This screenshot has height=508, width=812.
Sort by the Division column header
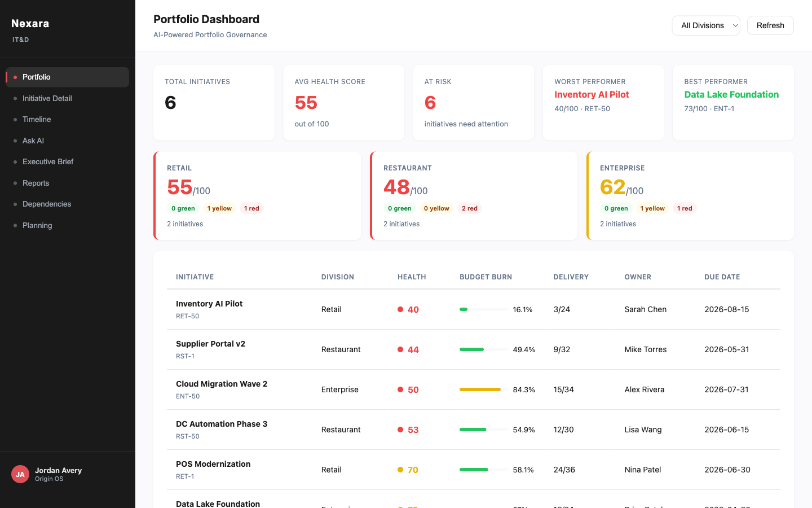point(338,277)
